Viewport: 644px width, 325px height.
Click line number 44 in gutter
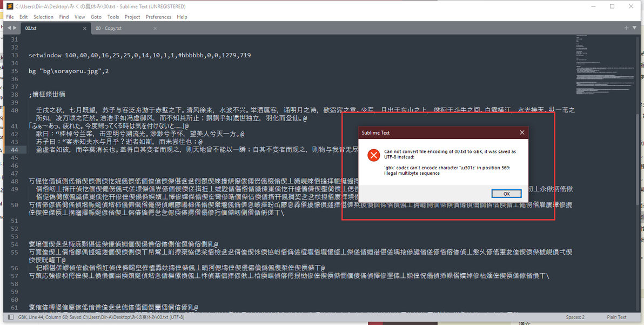[15, 150]
